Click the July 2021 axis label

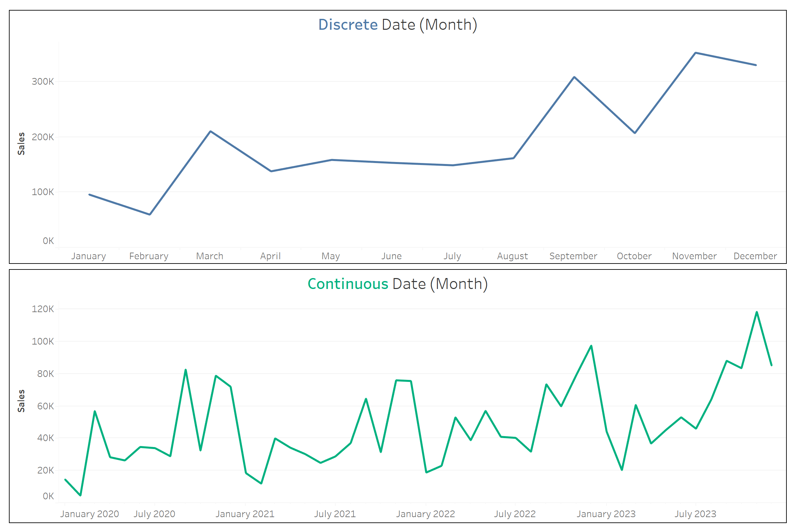[335, 514]
